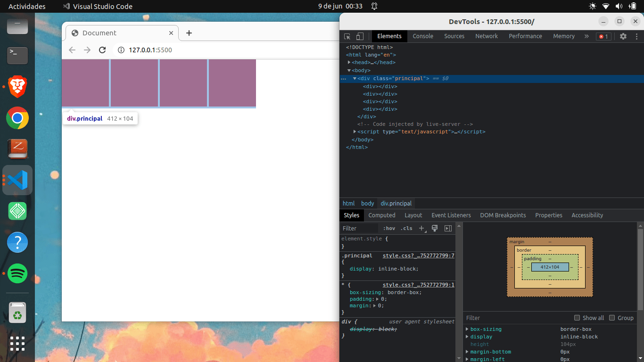Open the three-dot DevTools menu

637,36
